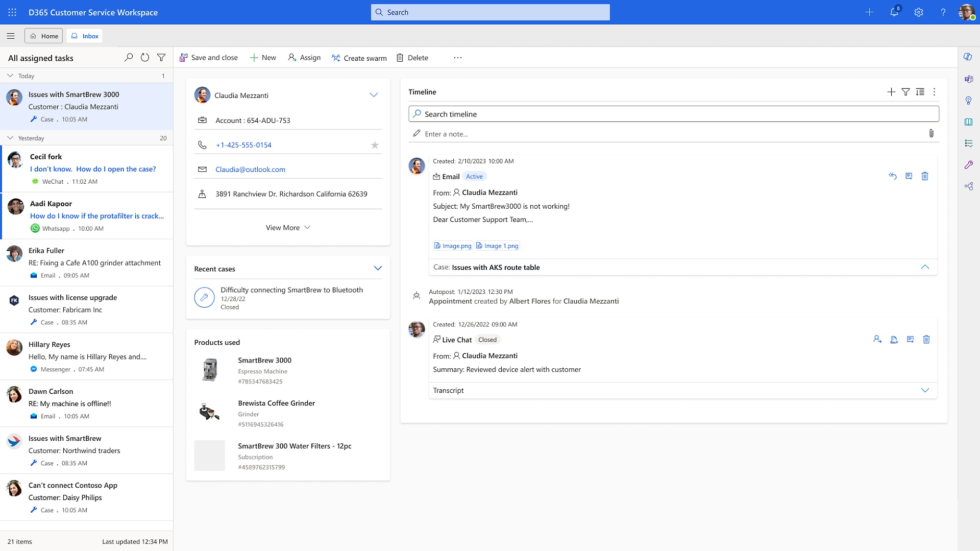Expand the Recent cases section

(x=378, y=268)
